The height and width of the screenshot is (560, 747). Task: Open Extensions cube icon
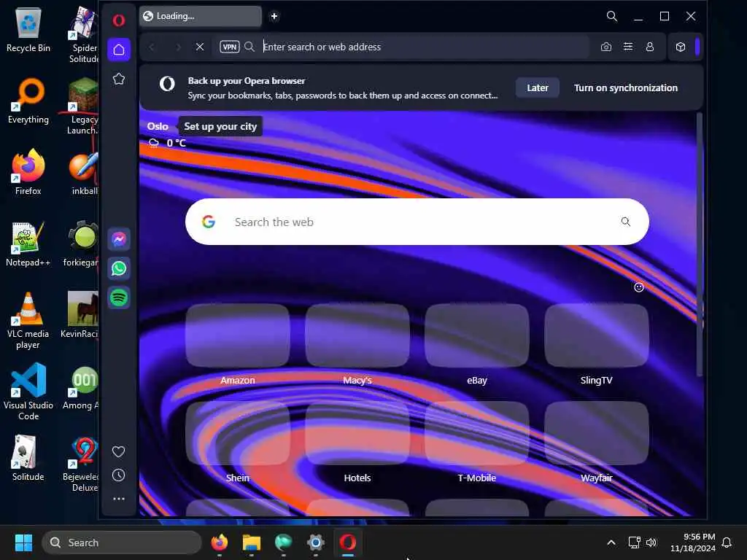pos(681,47)
